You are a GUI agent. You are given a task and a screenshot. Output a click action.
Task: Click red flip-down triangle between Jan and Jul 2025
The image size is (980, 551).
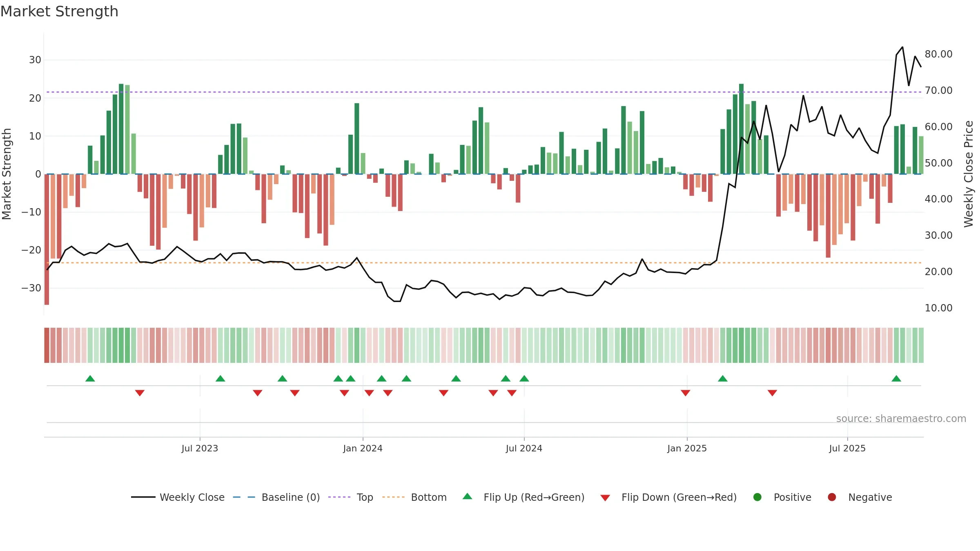(x=772, y=393)
